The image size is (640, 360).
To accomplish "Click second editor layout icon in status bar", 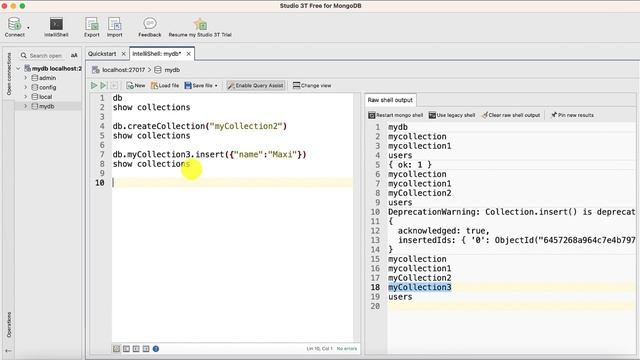I will point(126,349).
